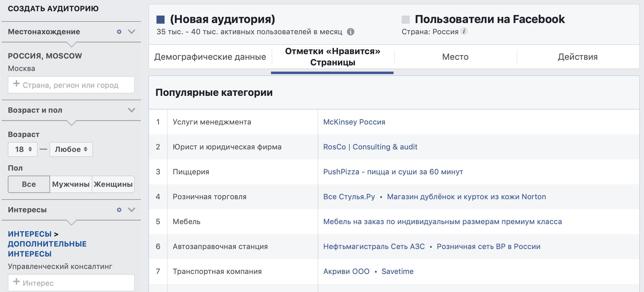Open Магазин дублёнок и курток Norton link

pos(466,197)
